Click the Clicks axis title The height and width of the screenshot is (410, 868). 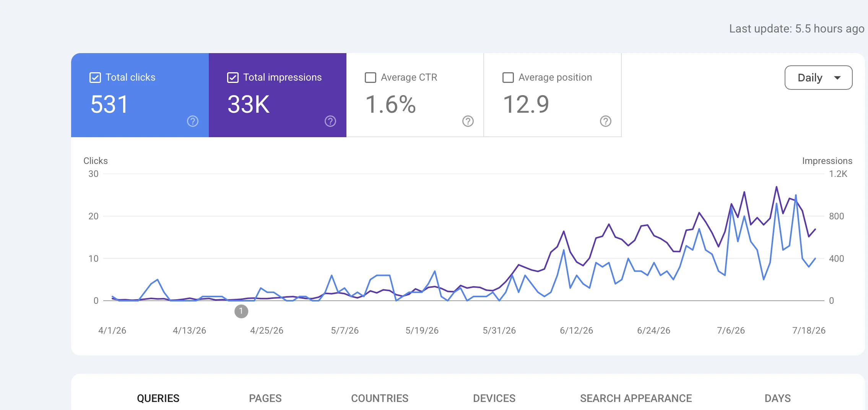96,161
